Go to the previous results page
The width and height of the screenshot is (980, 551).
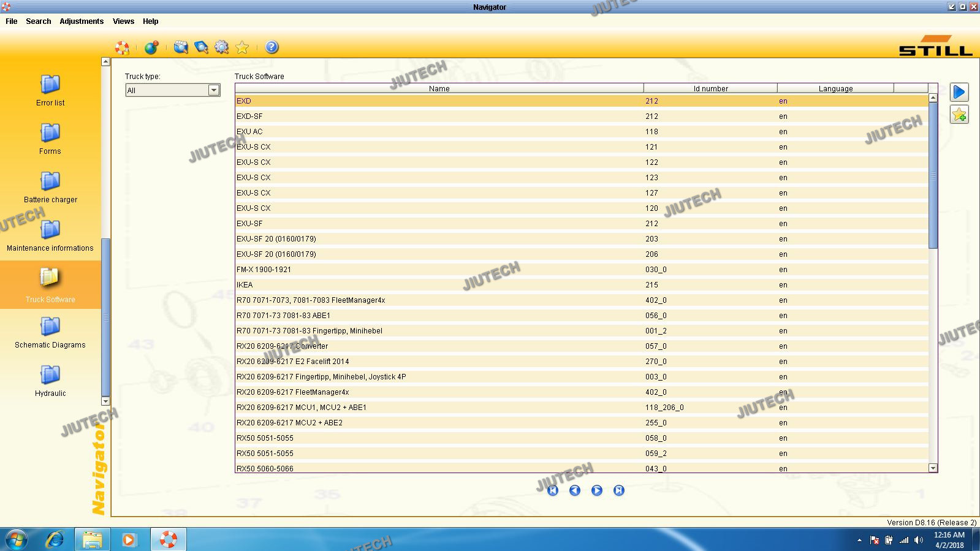[575, 490]
